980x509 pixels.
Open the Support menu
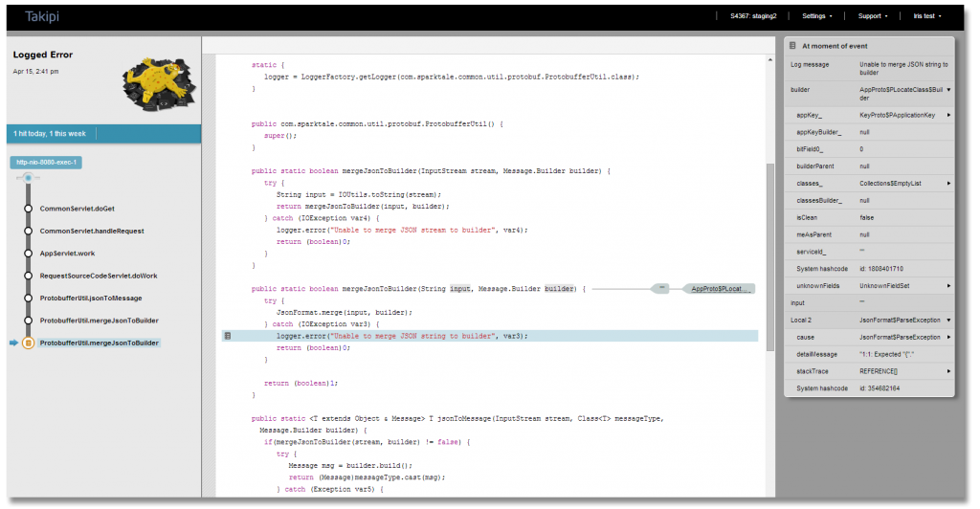[x=873, y=16]
